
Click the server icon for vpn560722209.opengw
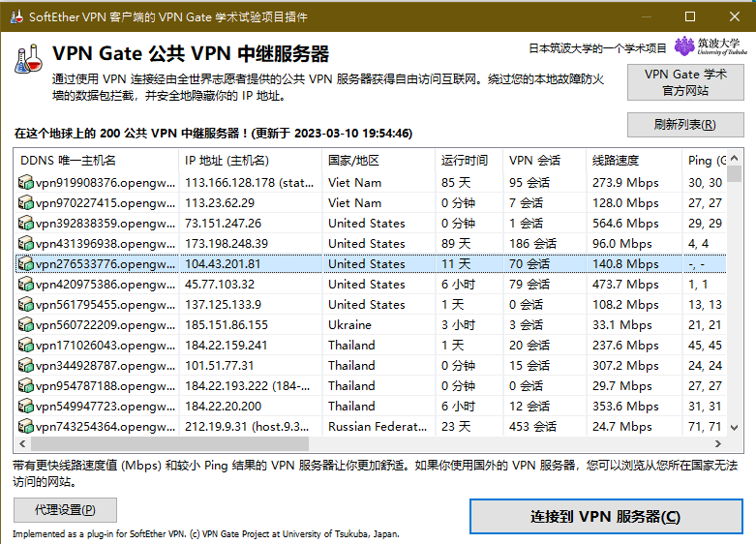click(25, 324)
